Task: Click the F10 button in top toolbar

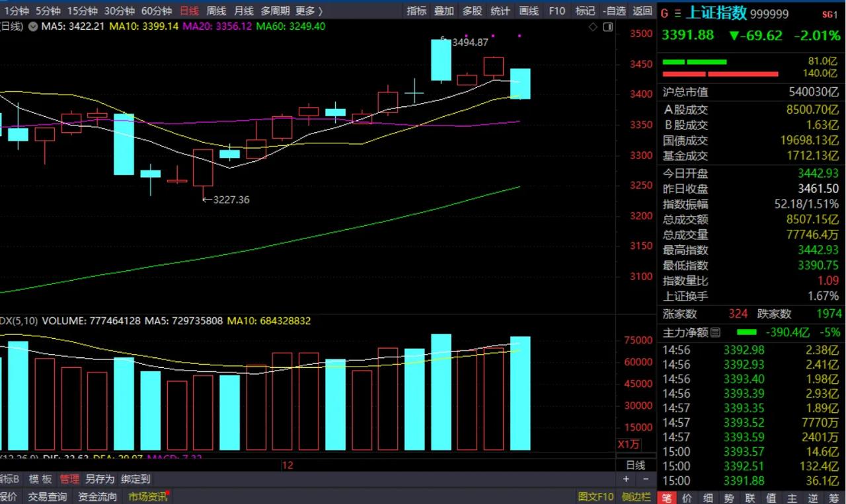Action: (x=557, y=11)
